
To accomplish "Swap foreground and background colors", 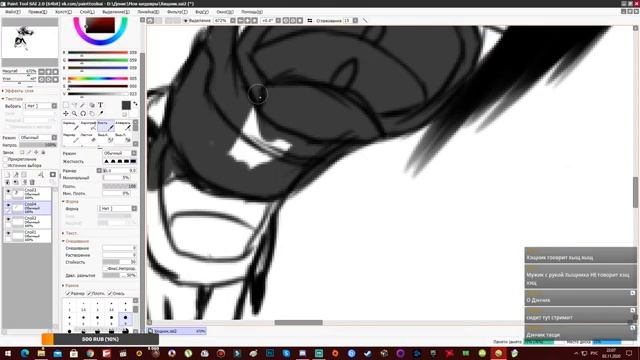I will [136, 104].
